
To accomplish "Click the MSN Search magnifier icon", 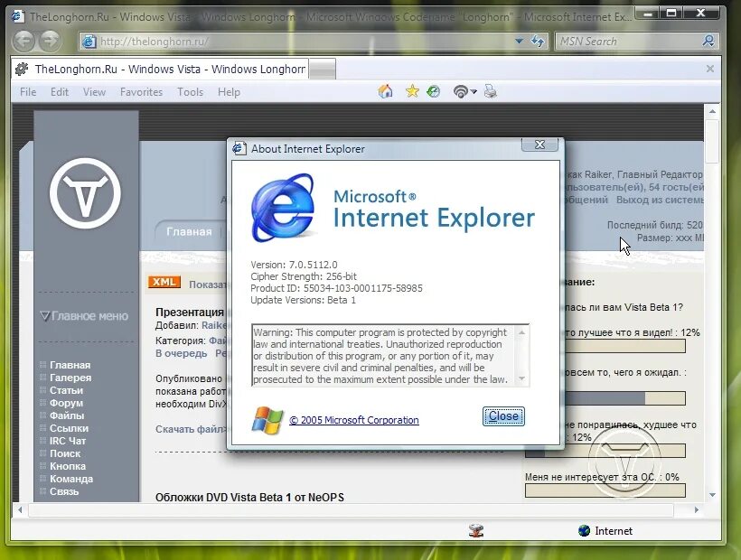I will coord(708,41).
